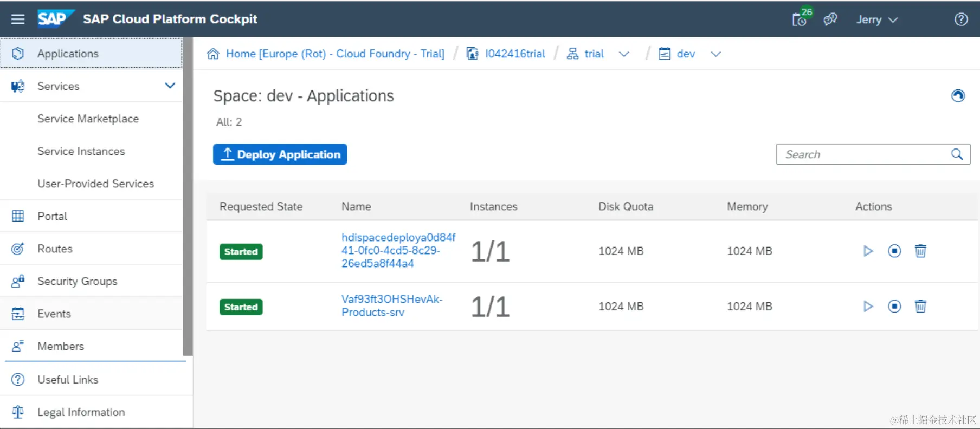Select Service Marketplace in the sidebar

click(88, 119)
